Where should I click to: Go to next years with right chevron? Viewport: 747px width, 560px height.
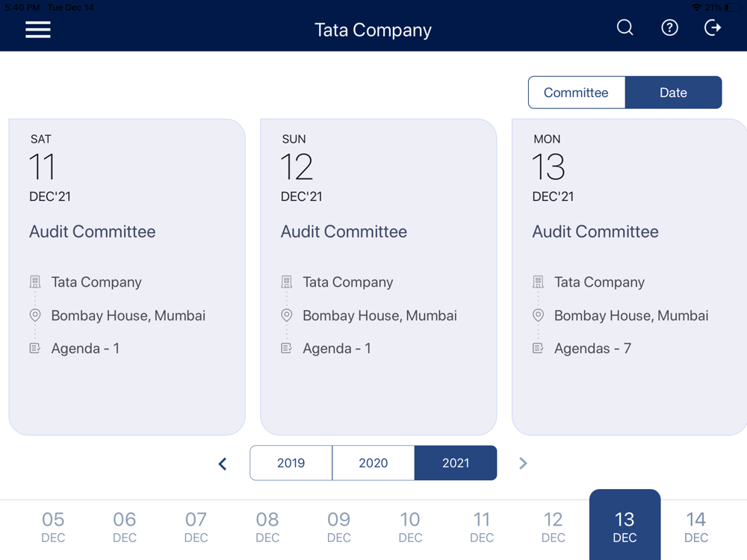pyautogui.click(x=523, y=464)
